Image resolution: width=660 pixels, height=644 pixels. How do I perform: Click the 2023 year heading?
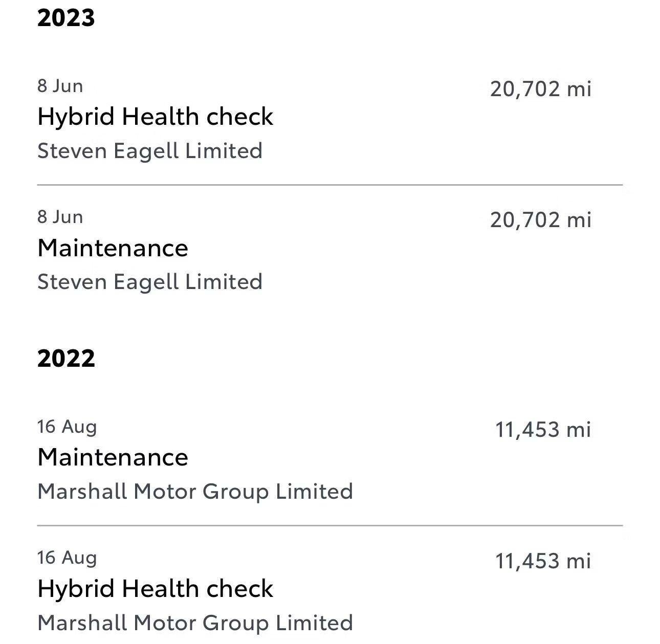(x=66, y=18)
